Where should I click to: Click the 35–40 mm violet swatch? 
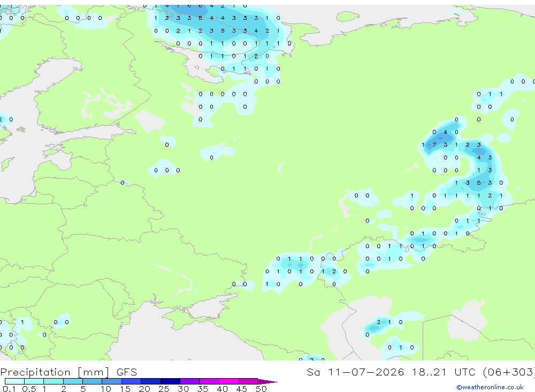pyautogui.click(x=209, y=381)
